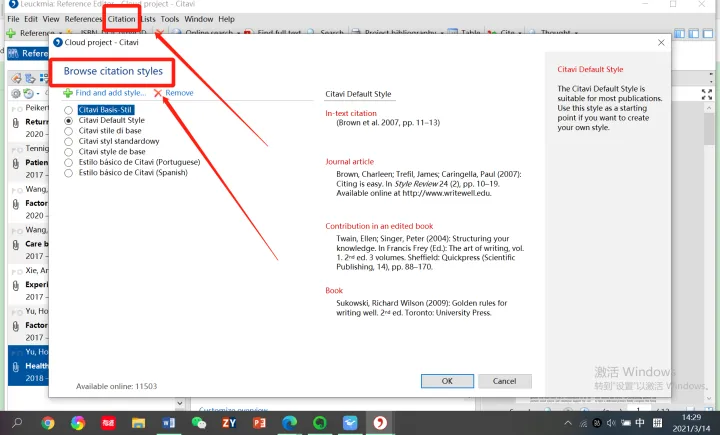Select the 'Experi' reference row

(28, 283)
